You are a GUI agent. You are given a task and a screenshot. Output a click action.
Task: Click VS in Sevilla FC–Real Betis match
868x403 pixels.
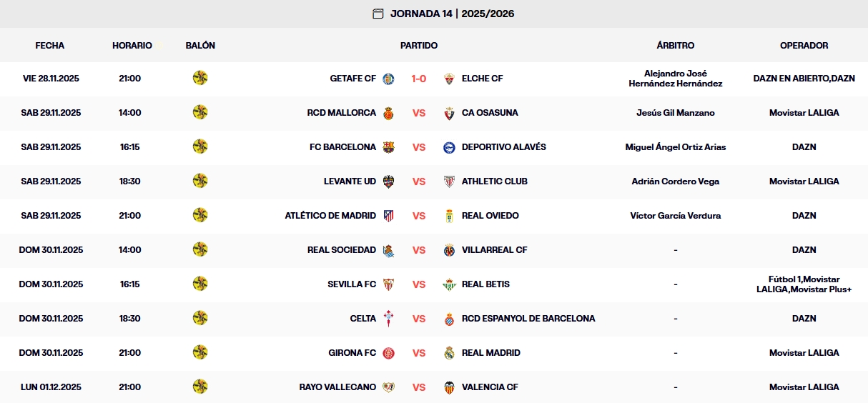coord(419,284)
